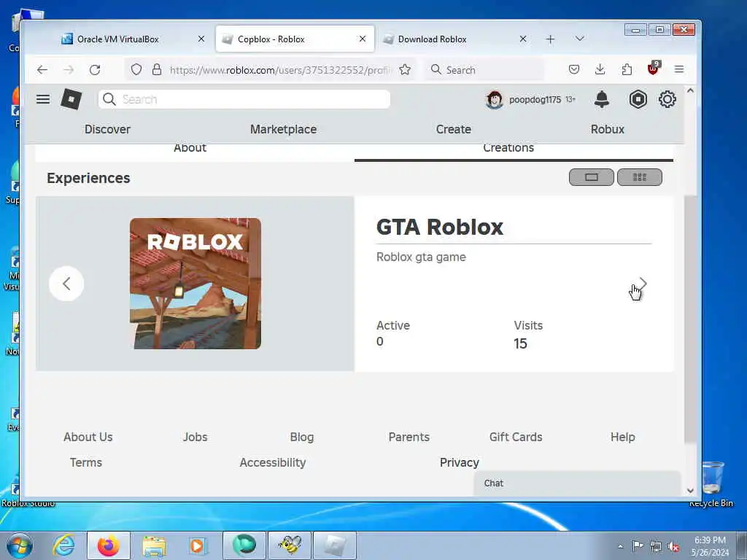Focus the Roblox site search field
Screen dimensions: 747x560
point(244,99)
